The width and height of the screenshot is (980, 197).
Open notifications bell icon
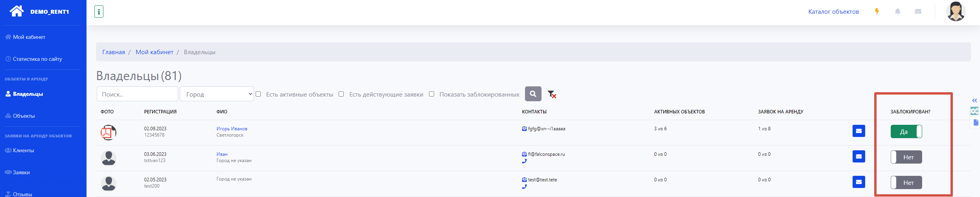point(897,11)
